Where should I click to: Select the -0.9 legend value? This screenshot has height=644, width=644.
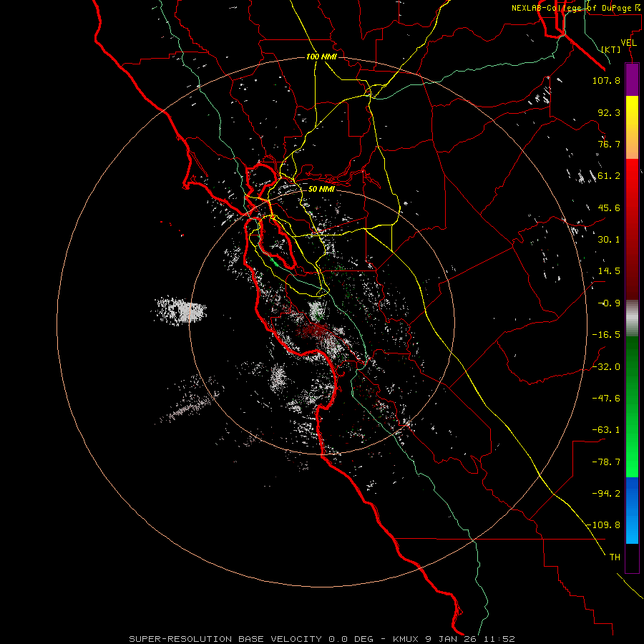click(x=609, y=303)
